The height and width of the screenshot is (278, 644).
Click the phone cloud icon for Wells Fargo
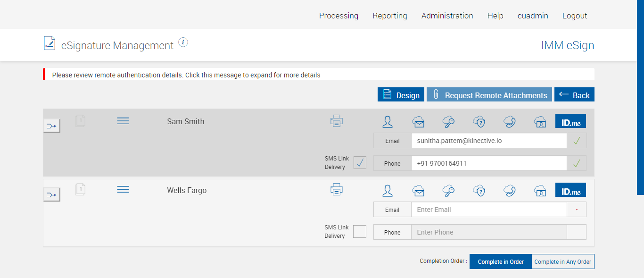point(509,190)
